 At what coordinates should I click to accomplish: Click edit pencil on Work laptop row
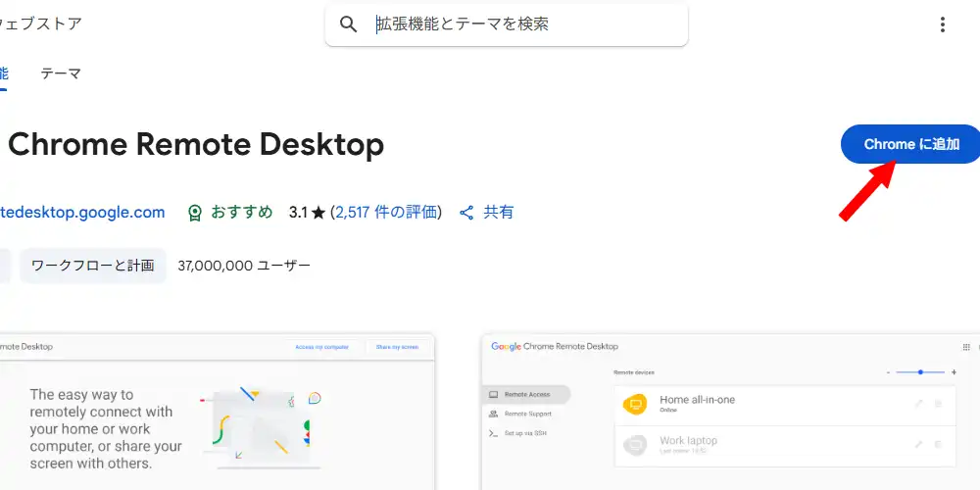tap(919, 444)
